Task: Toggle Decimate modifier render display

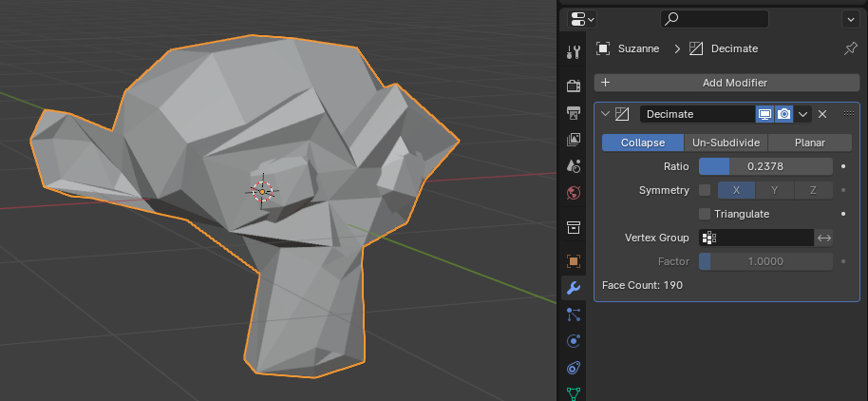Action: (783, 114)
